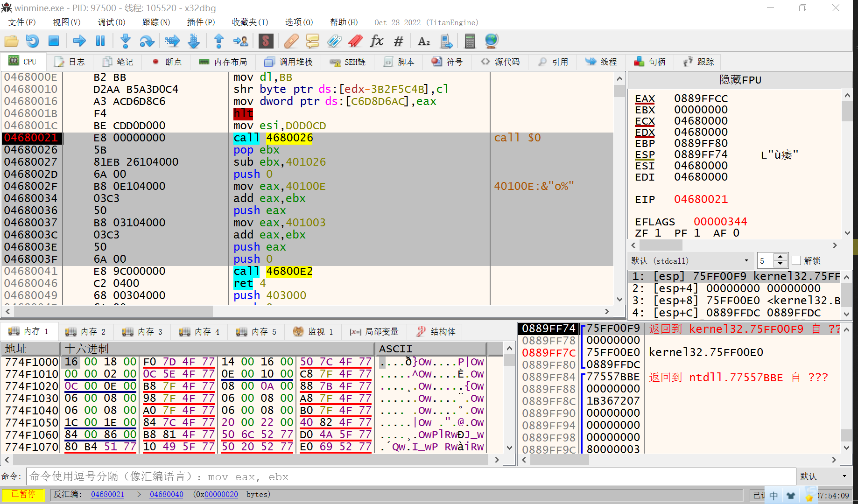The image size is (858, 504).
Task: Select EIP register value 04680021
Action: coord(701,199)
